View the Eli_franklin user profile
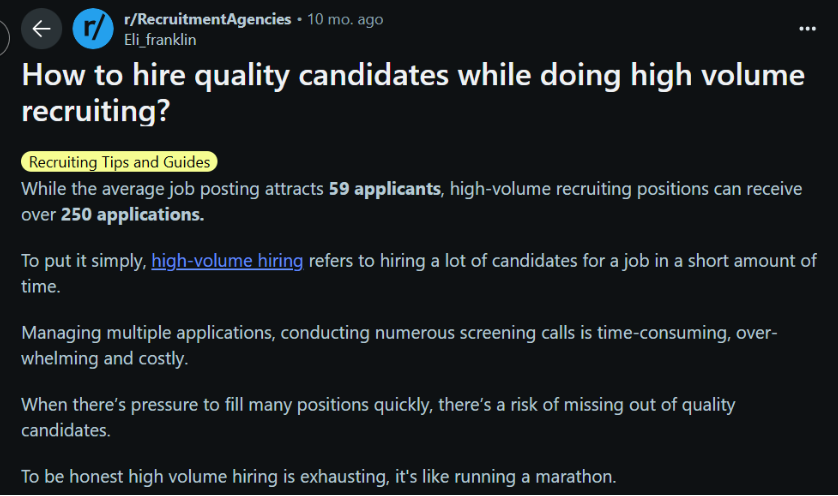Image resolution: width=838 pixels, height=496 pixels. [x=160, y=40]
